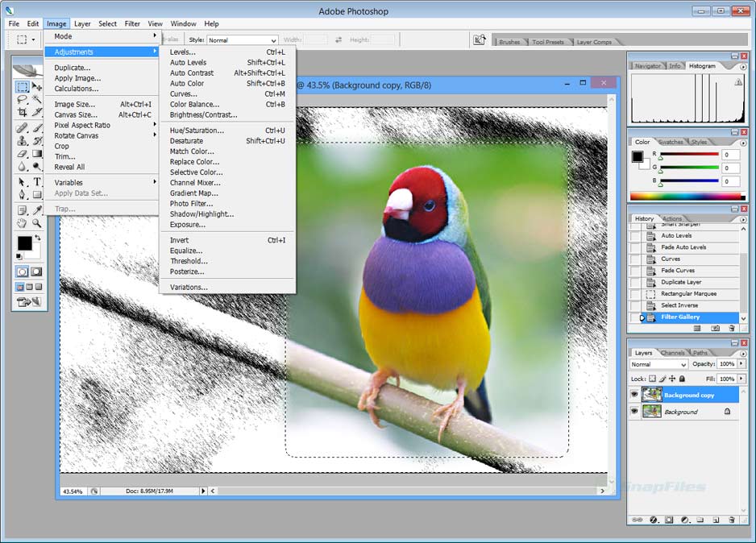Hide the Background layer
Viewport: 756px width, 543px height.
click(634, 411)
